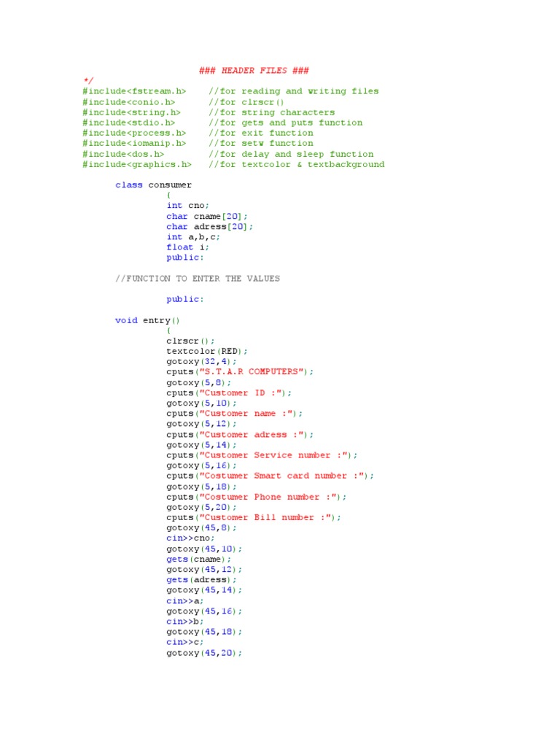Click cputs "Customer Service number :" line
This screenshot has height=747, width=560.
tap(262, 455)
